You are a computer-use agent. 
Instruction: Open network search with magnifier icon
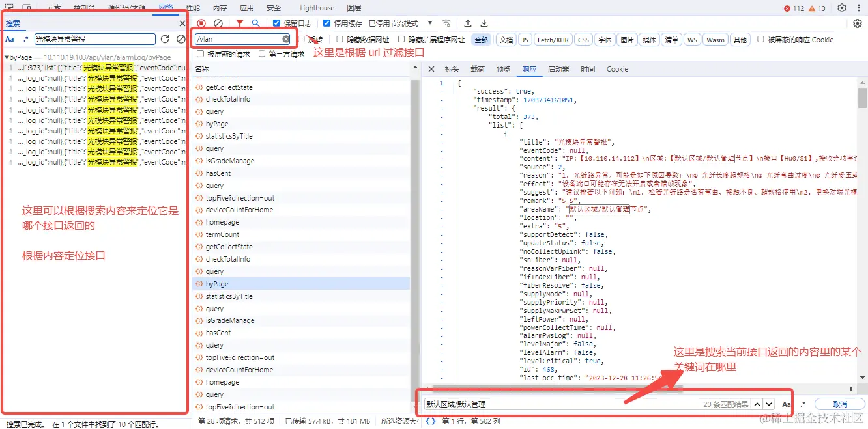(256, 23)
